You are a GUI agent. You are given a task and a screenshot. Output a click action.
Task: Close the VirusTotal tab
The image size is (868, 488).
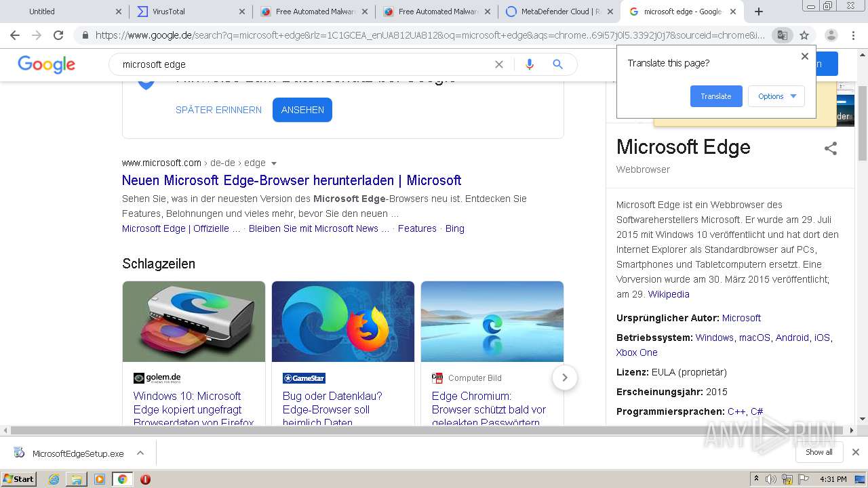pyautogui.click(x=242, y=12)
